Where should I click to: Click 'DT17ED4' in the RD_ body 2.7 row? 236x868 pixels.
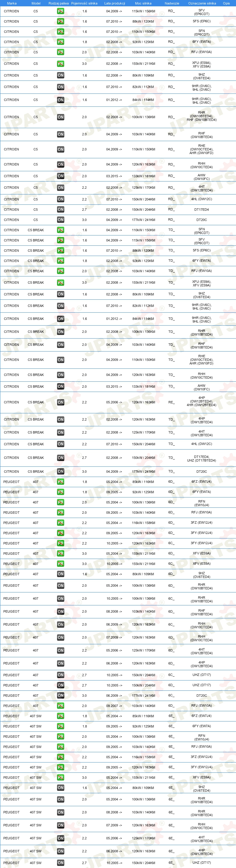202,210
